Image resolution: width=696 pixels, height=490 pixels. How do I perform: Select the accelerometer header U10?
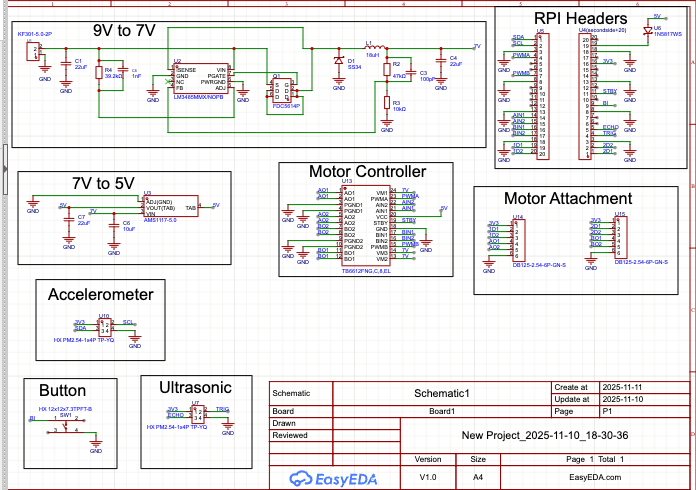click(103, 325)
